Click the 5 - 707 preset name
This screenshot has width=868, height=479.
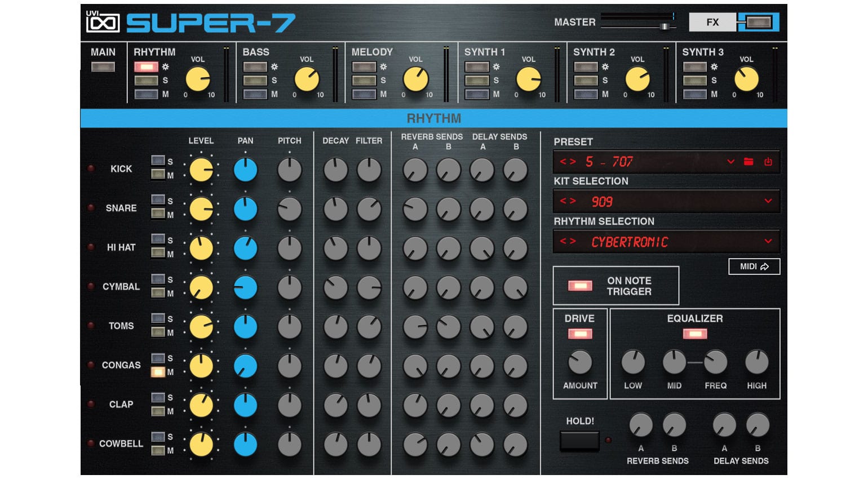(609, 162)
